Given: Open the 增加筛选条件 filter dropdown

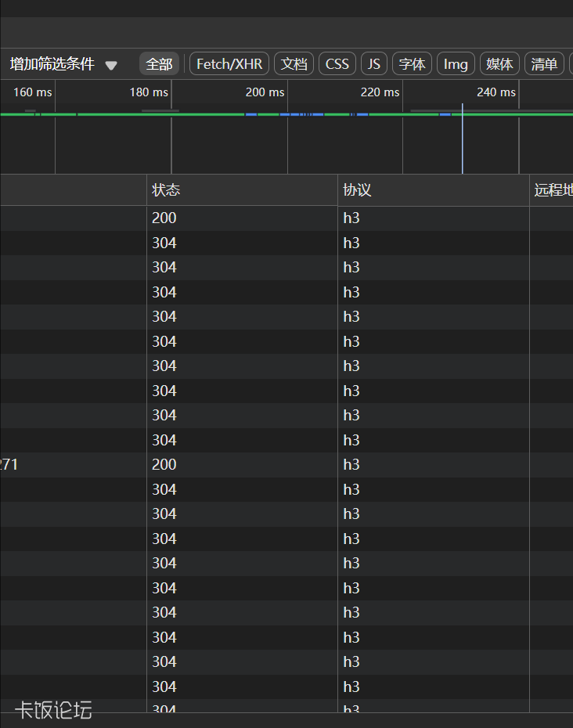Looking at the screenshot, I should [63, 64].
